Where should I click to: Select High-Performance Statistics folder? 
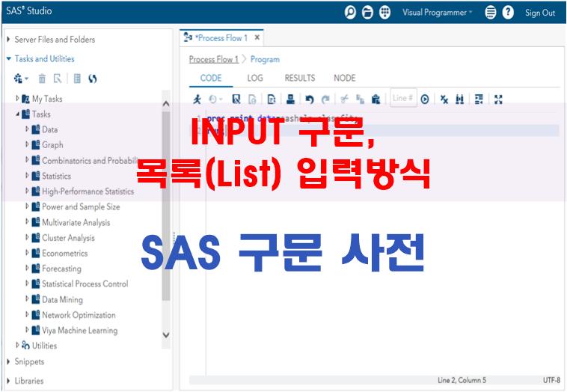point(88,192)
